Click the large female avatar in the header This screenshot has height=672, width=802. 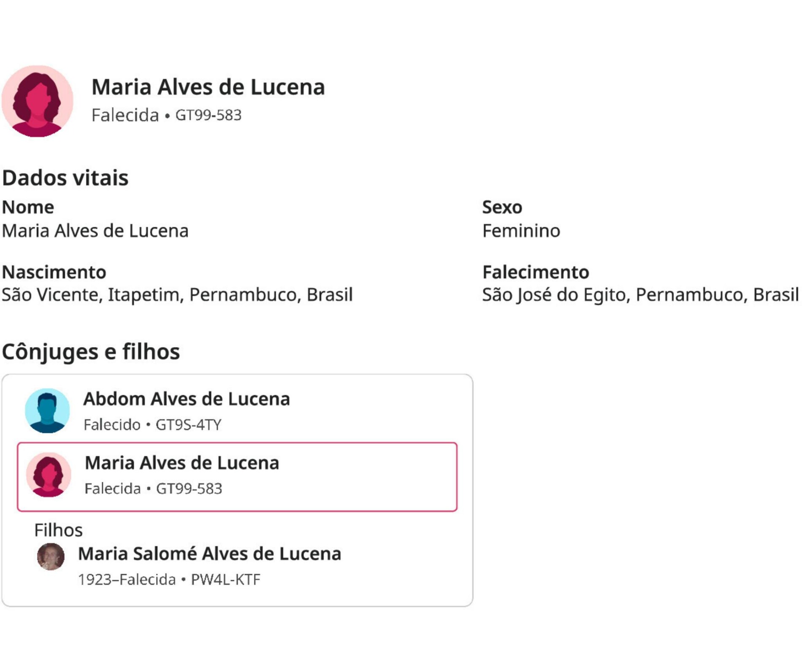(37, 101)
